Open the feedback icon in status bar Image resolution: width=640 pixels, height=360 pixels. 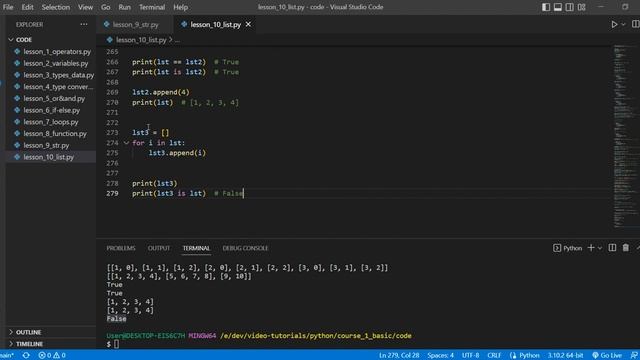pyautogui.click(x=634, y=356)
